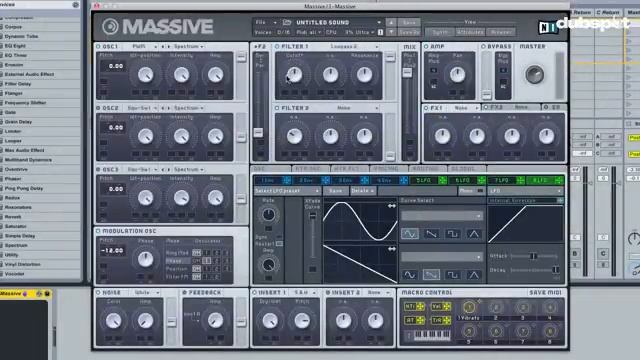Load next preset with down arrow
This screenshot has width=640, height=360.
point(391,32)
